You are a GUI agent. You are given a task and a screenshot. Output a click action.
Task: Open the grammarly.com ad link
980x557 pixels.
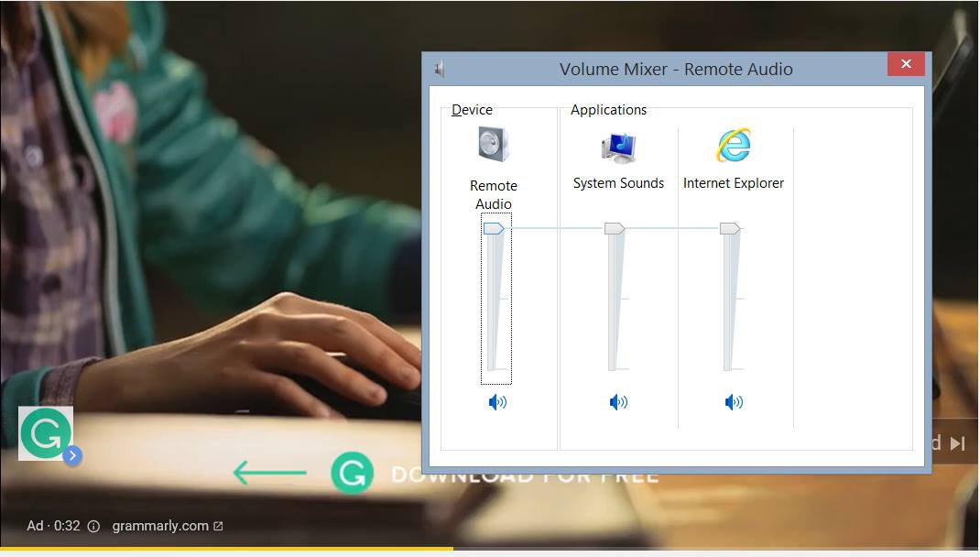160,526
